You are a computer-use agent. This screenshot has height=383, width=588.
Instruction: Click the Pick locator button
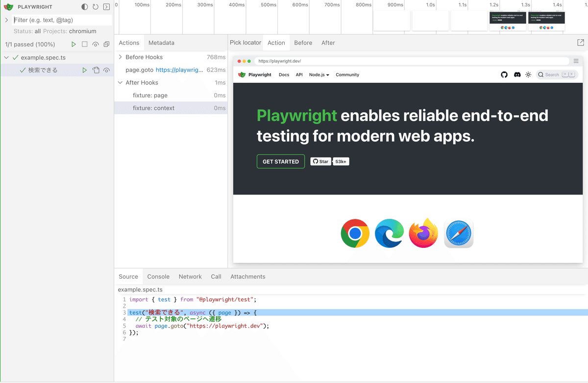coord(245,43)
